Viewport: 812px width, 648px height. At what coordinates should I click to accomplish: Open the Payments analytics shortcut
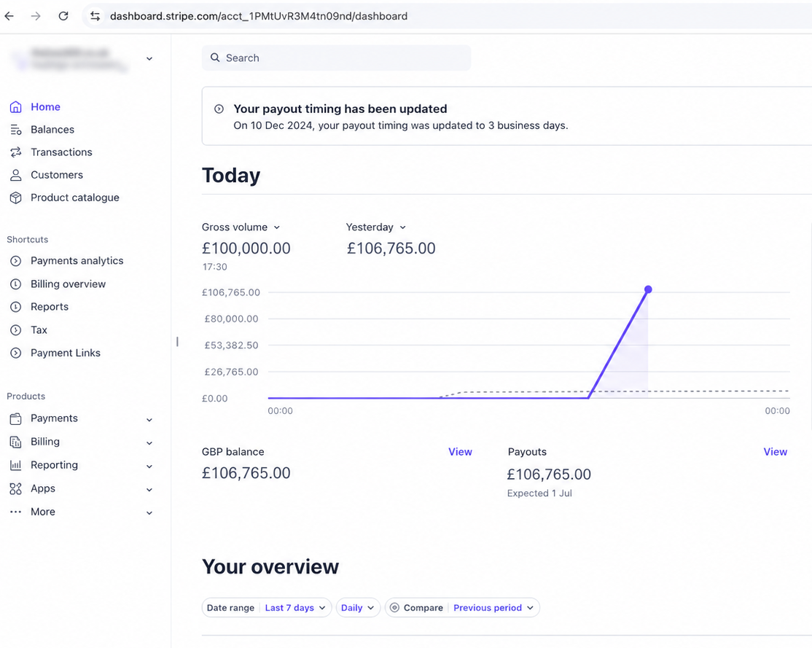pos(77,261)
